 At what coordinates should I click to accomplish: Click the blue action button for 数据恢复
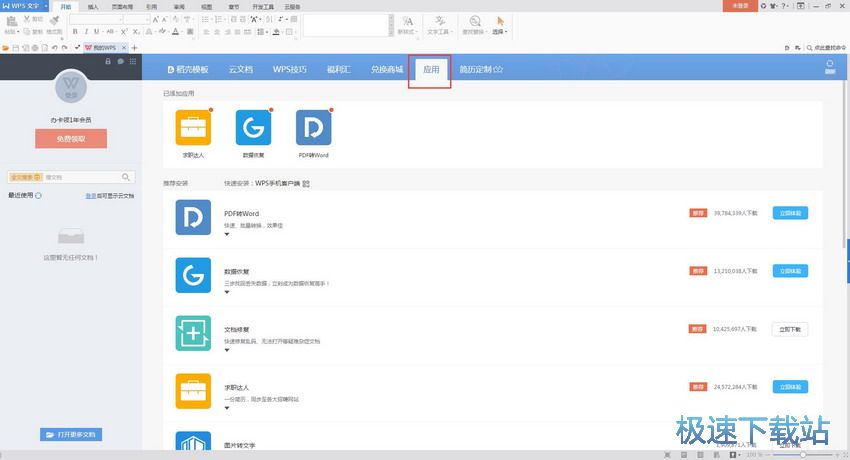pyautogui.click(x=790, y=271)
